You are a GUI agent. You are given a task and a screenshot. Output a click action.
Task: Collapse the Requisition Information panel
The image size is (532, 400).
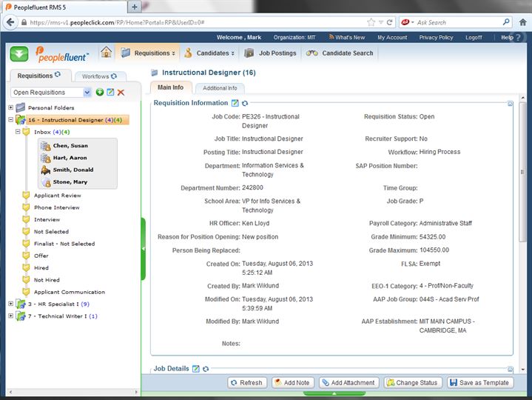pos(511,104)
